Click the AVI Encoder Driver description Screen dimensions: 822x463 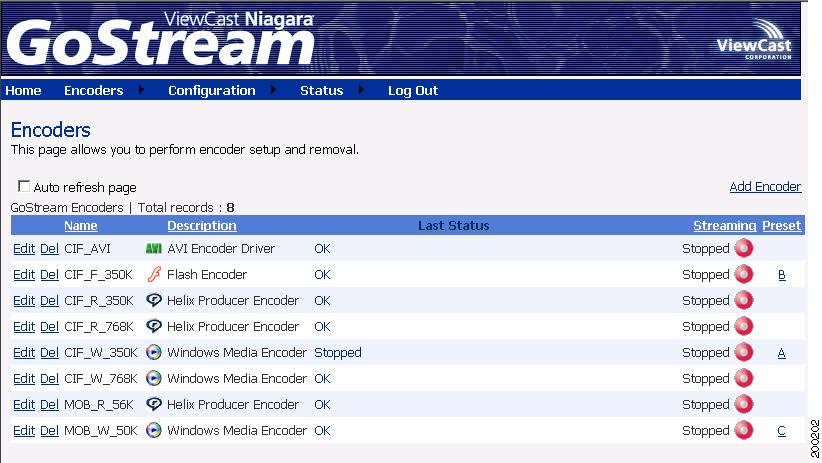221,249
